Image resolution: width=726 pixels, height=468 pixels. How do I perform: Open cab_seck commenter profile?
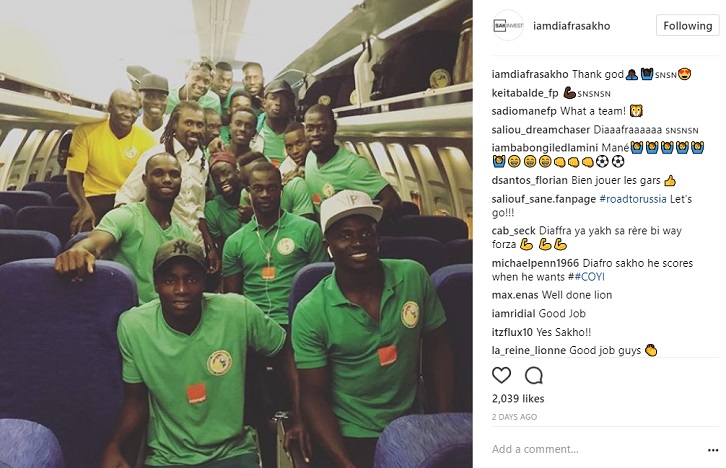513,231
